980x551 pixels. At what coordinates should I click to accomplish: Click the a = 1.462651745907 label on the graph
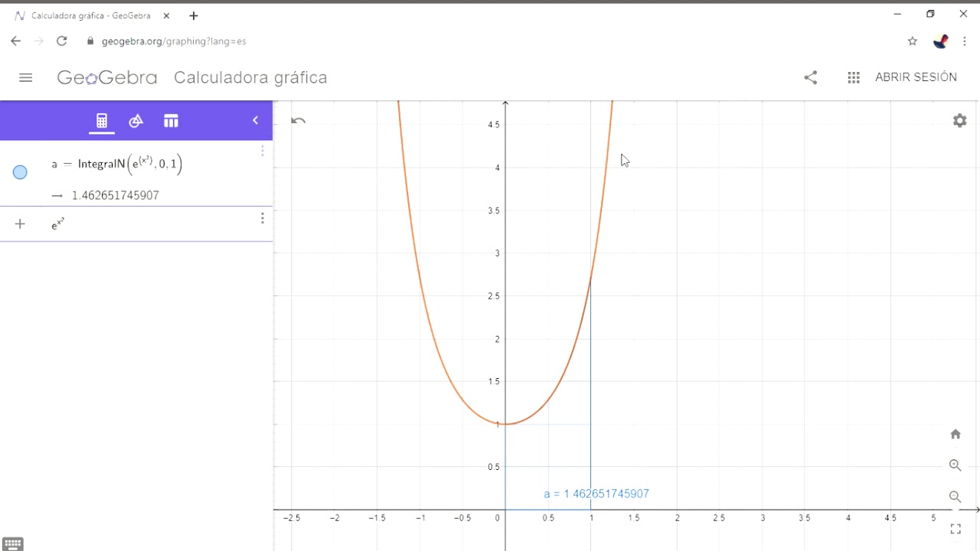[596, 494]
